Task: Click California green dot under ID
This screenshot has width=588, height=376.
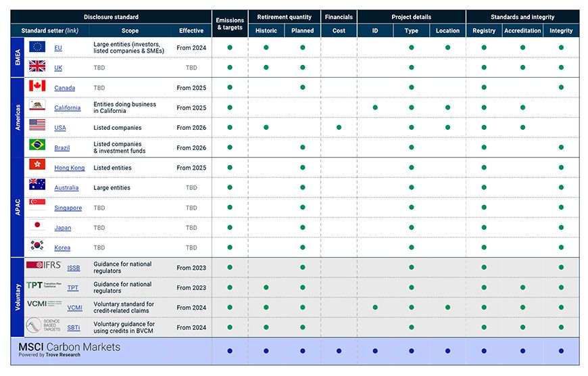Action: click(375, 108)
